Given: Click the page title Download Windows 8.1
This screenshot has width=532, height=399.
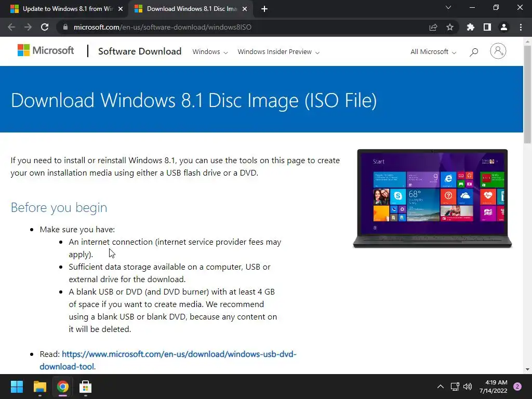Looking at the screenshot, I should (x=194, y=100).
